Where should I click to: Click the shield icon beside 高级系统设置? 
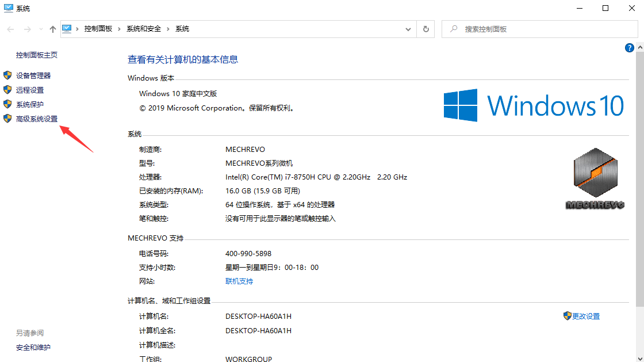click(7, 119)
